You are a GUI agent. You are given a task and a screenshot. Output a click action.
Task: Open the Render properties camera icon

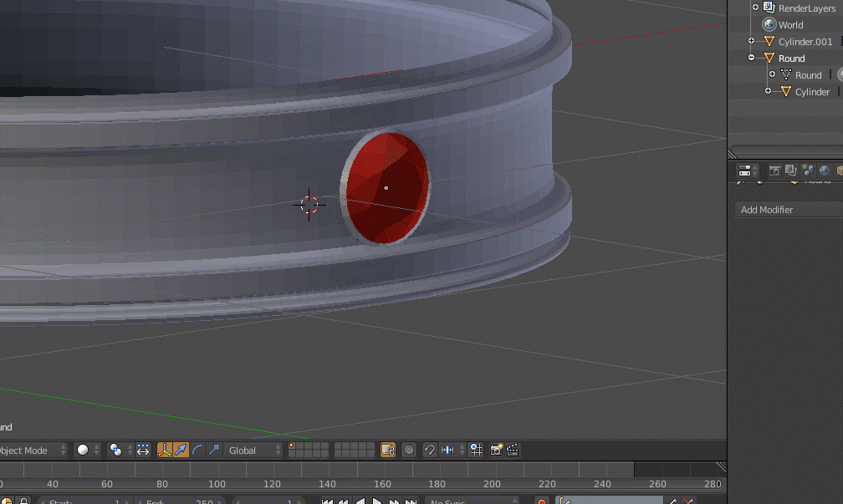tap(775, 171)
